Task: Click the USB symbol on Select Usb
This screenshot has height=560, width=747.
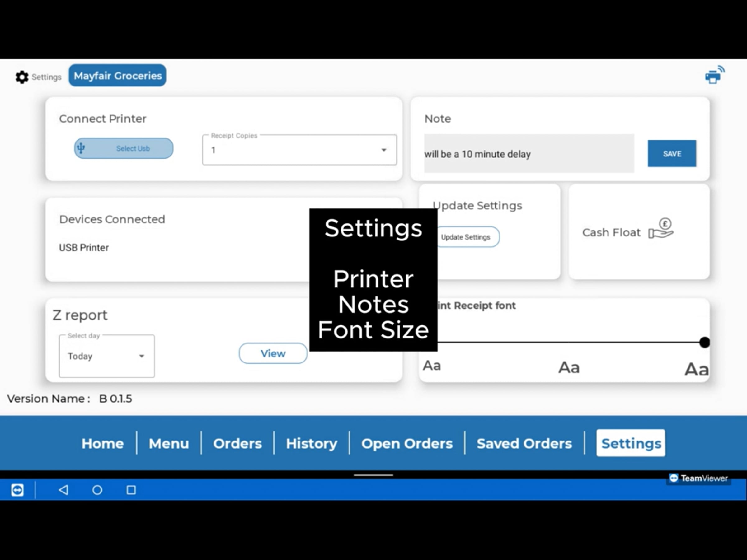Action: pos(81,148)
